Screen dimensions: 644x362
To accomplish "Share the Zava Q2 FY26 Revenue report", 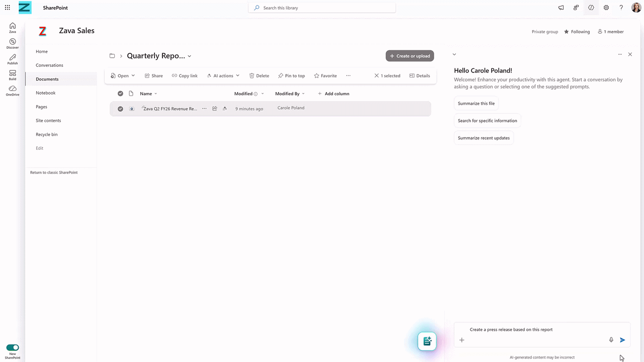I will coord(153,75).
